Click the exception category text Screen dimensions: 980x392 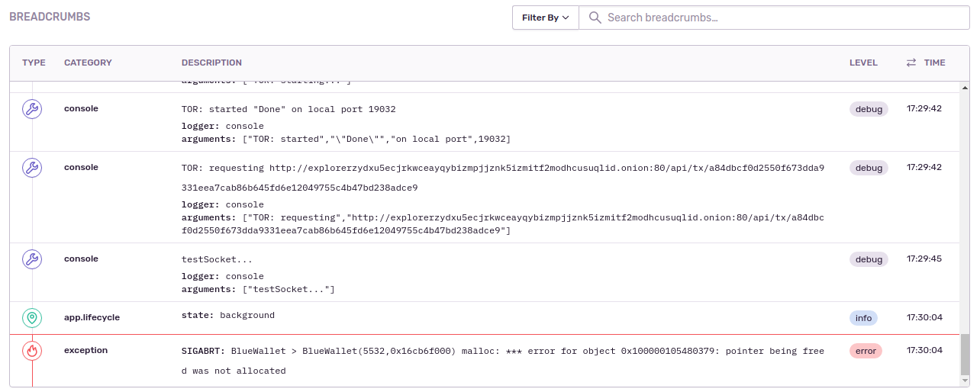(85, 350)
